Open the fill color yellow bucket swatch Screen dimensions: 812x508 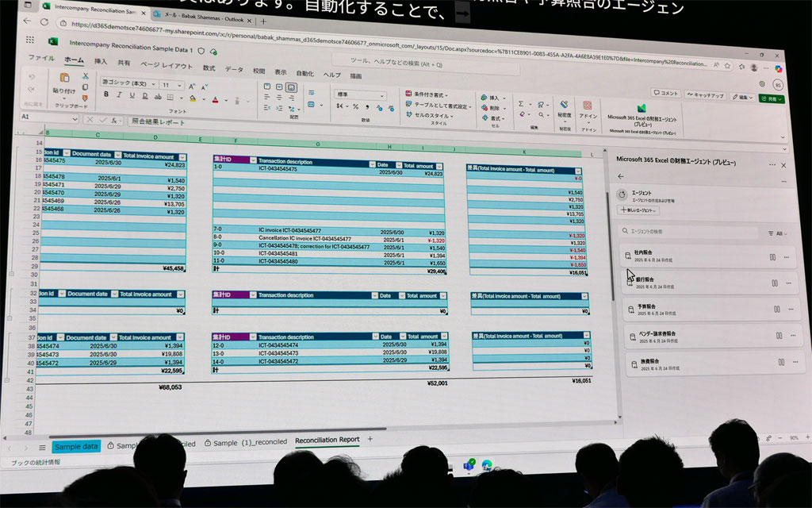pyautogui.click(x=193, y=98)
